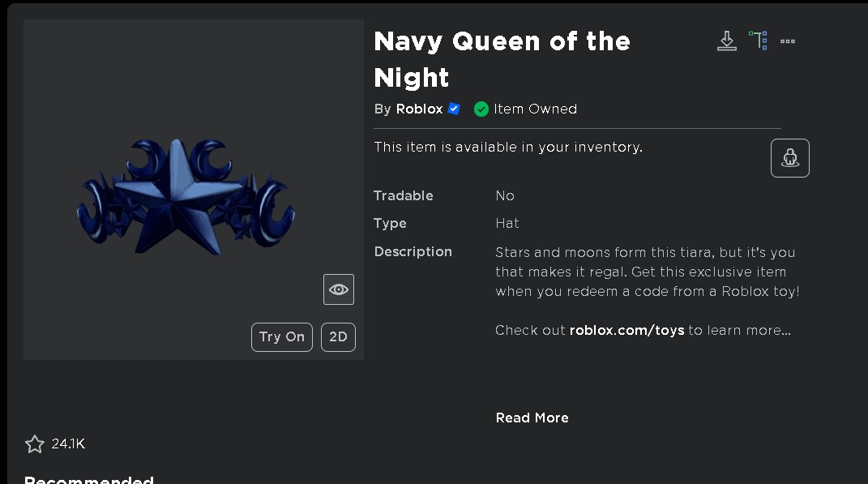Favorite the Navy Queen of the Night item
The height and width of the screenshot is (484, 868).
34,443
